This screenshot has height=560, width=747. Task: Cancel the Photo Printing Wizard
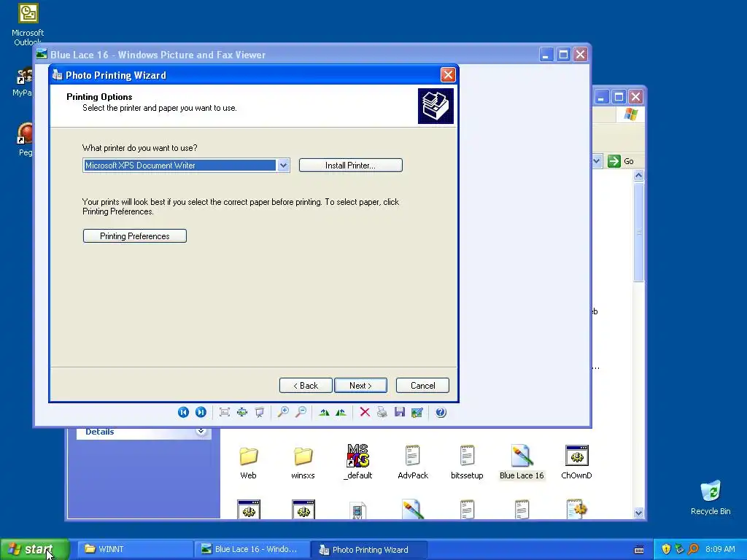(x=422, y=386)
